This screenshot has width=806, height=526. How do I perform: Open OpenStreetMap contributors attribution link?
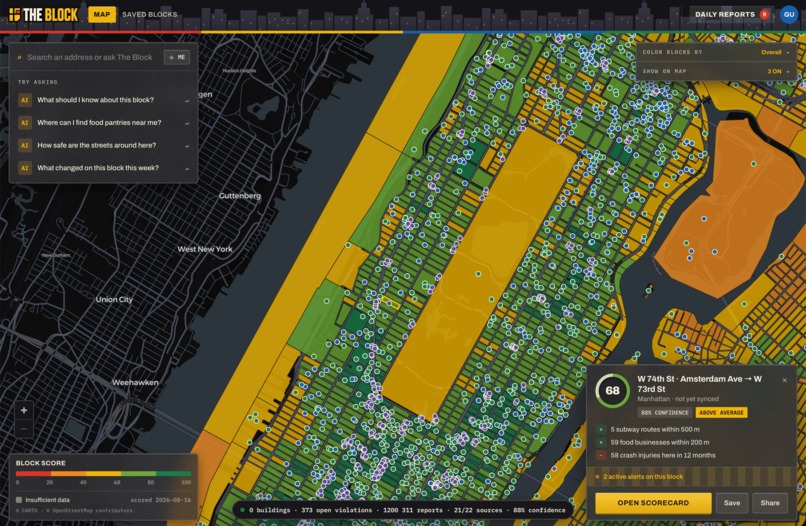89,511
